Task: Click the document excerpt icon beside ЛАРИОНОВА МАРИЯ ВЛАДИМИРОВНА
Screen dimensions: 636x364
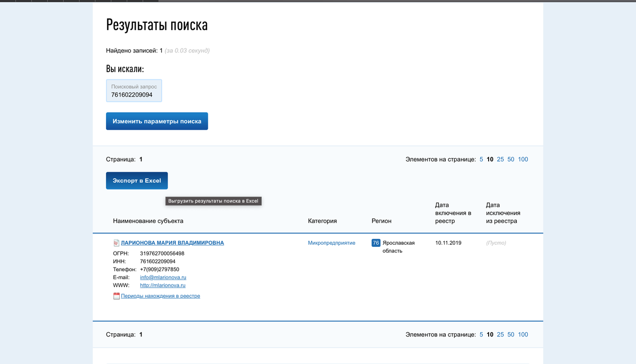Action: tap(117, 243)
